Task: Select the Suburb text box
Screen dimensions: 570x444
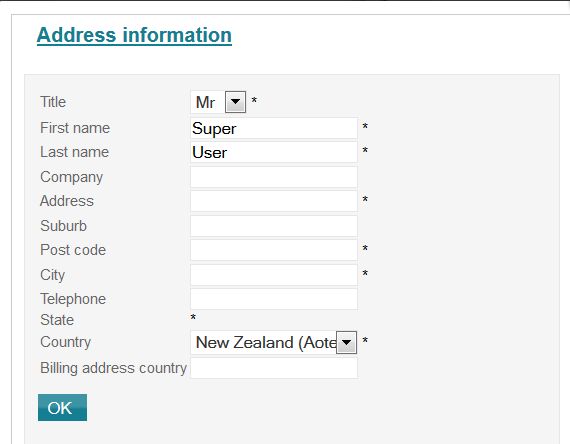Action: click(x=274, y=226)
